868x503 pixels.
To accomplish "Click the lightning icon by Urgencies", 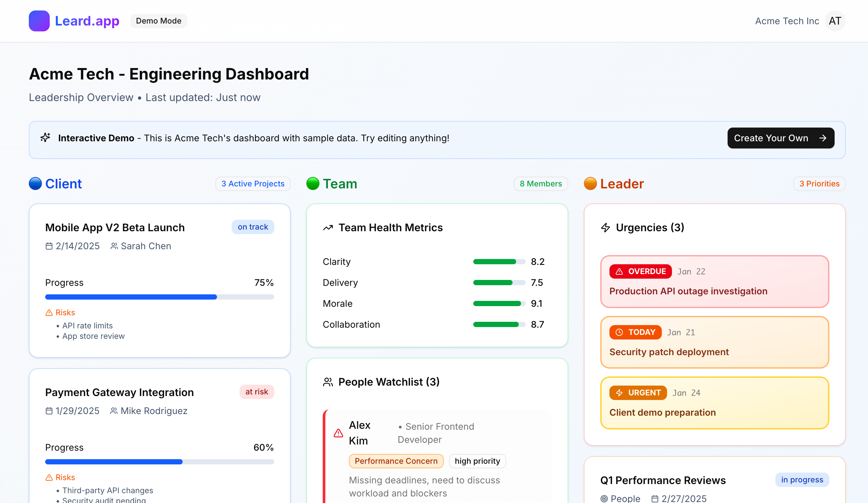I will pos(606,228).
